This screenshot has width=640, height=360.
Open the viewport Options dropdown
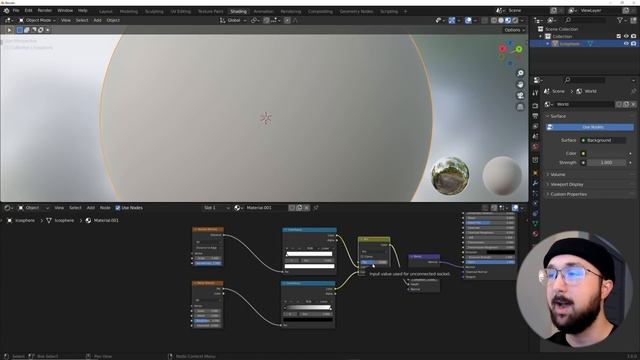point(514,30)
